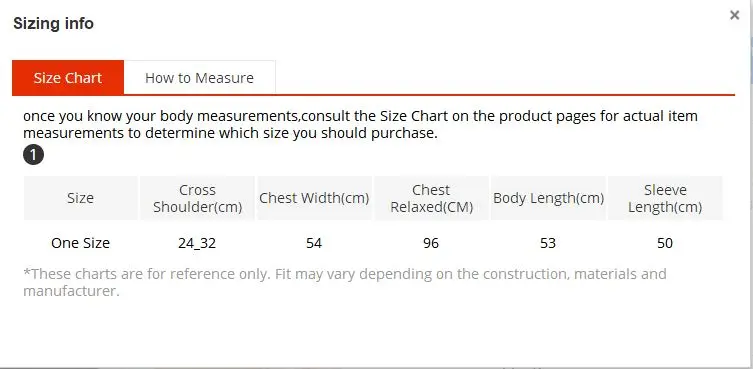
Task: Select the One Size row label
Action: tap(80, 243)
